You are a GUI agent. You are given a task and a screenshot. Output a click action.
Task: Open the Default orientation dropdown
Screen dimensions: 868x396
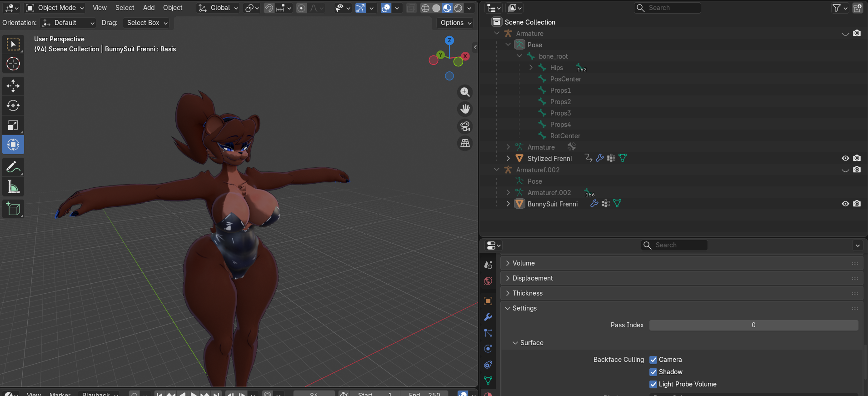pos(68,23)
